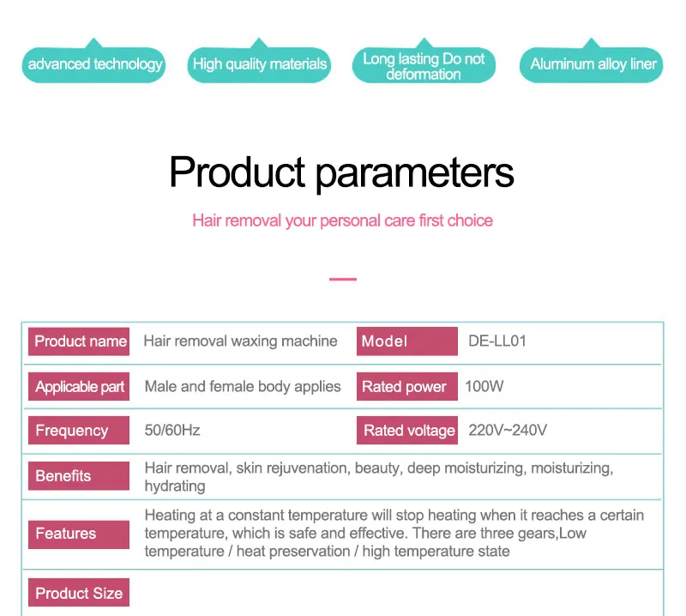Click the 50/60Hz frequency value

[x=172, y=430]
